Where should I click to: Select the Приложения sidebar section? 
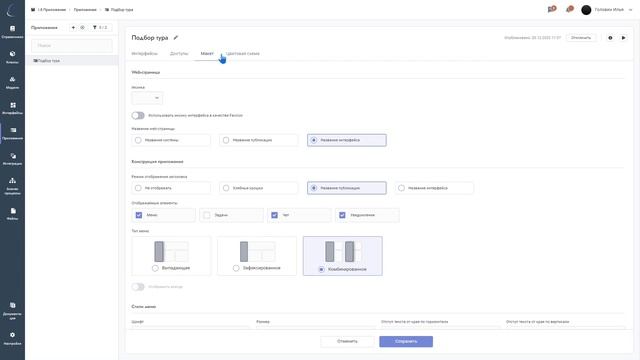pos(12,133)
